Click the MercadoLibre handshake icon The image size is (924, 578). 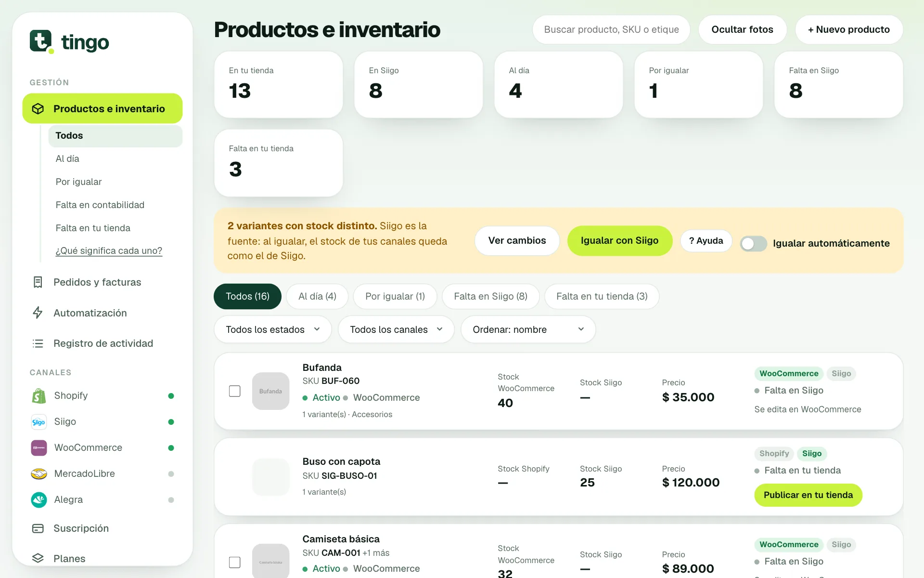pyautogui.click(x=39, y=474)
